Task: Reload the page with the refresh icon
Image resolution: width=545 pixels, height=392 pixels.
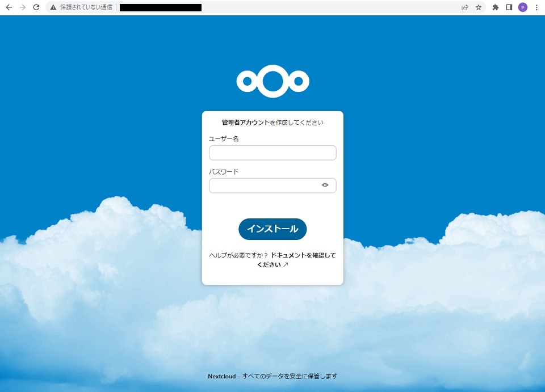Action: 36,7
